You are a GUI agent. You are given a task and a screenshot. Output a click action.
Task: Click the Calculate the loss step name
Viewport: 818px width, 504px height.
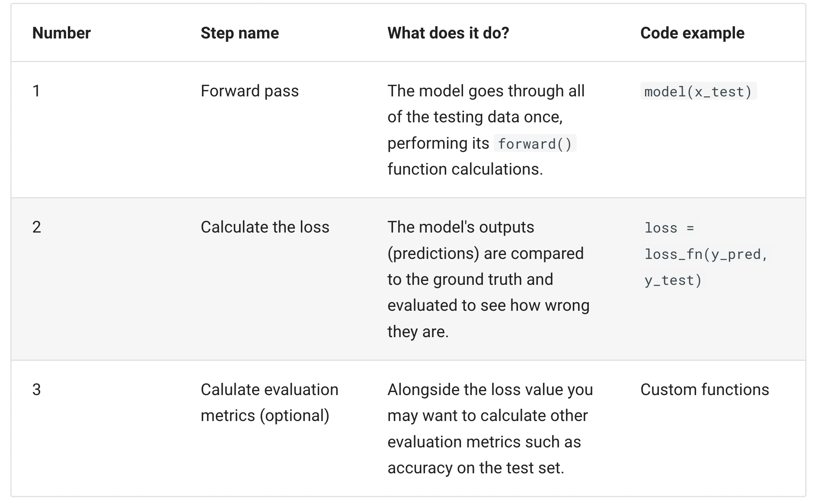[265, 227]
